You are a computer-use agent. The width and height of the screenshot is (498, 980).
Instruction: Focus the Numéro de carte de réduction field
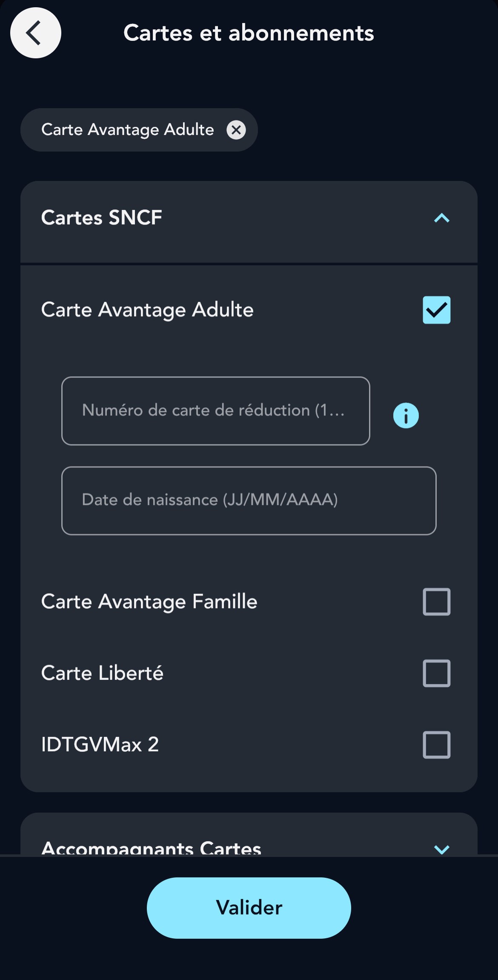(x=215, y=411)
